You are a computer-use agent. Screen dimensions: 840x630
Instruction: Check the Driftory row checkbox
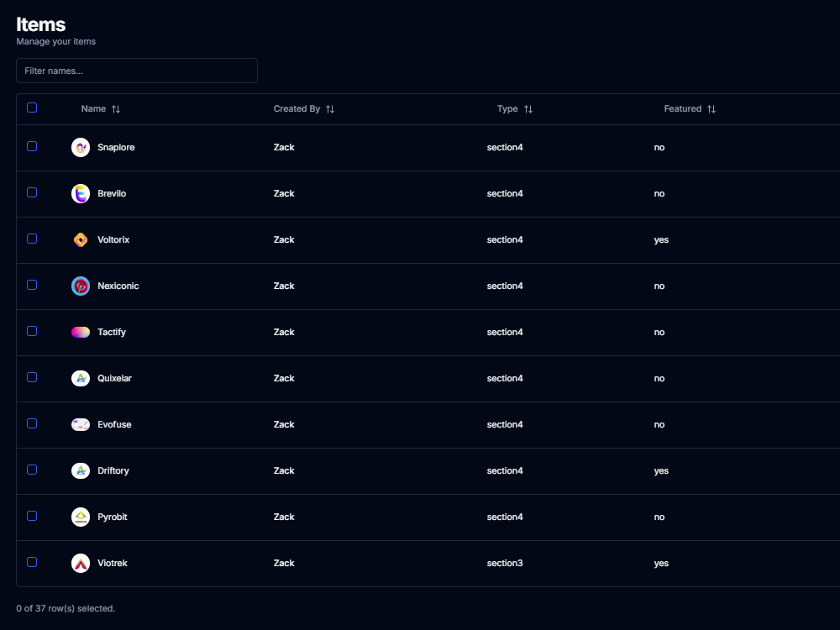(x=32, y=470)
